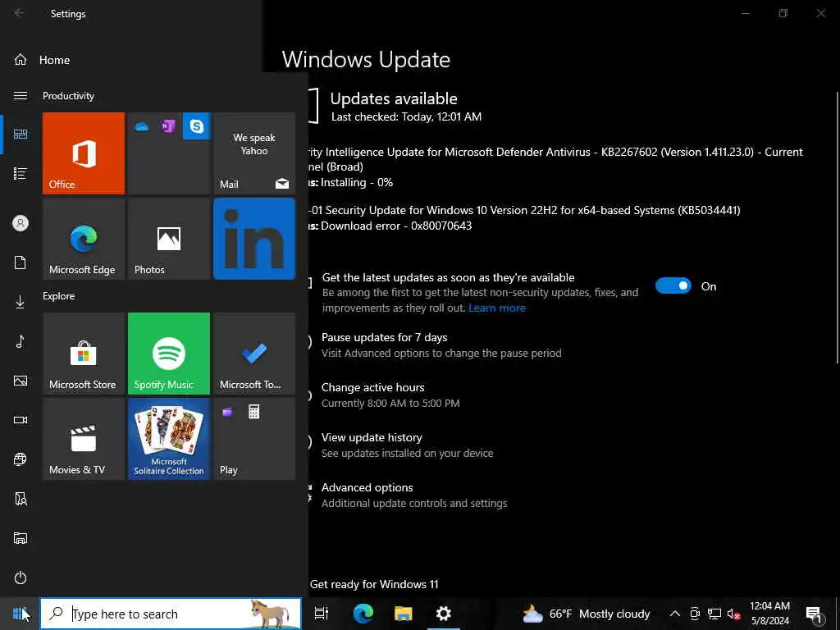Launch Skype from the Productivity folder tile
840x630 pixels.
(x=197, y=126)
